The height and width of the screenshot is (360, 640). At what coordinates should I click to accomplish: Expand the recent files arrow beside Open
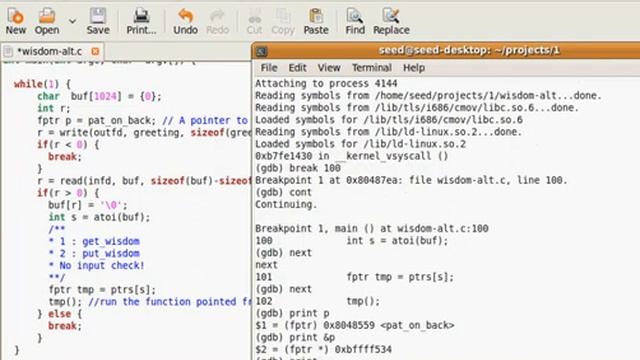(72, 21)
